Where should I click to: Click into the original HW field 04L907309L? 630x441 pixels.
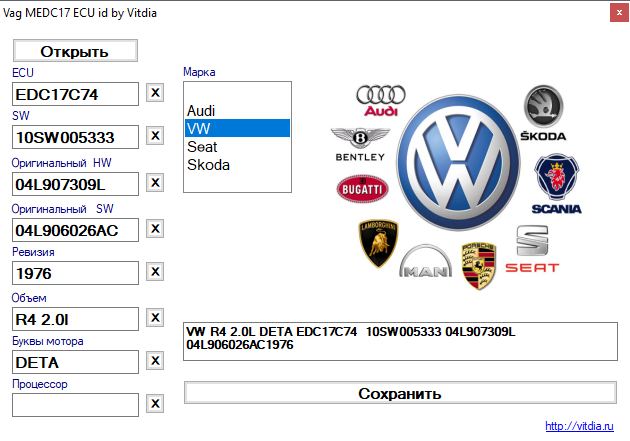coord(76,184)
